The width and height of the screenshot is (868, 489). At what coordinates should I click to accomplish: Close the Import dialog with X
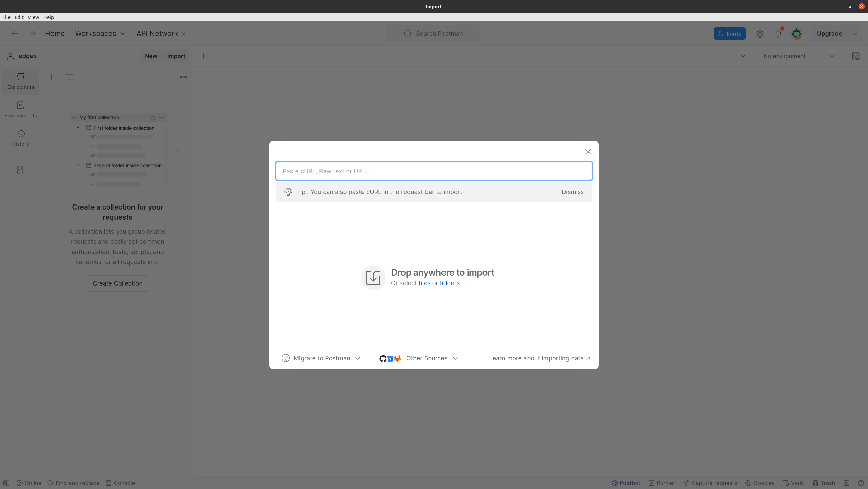click(588, 152)
